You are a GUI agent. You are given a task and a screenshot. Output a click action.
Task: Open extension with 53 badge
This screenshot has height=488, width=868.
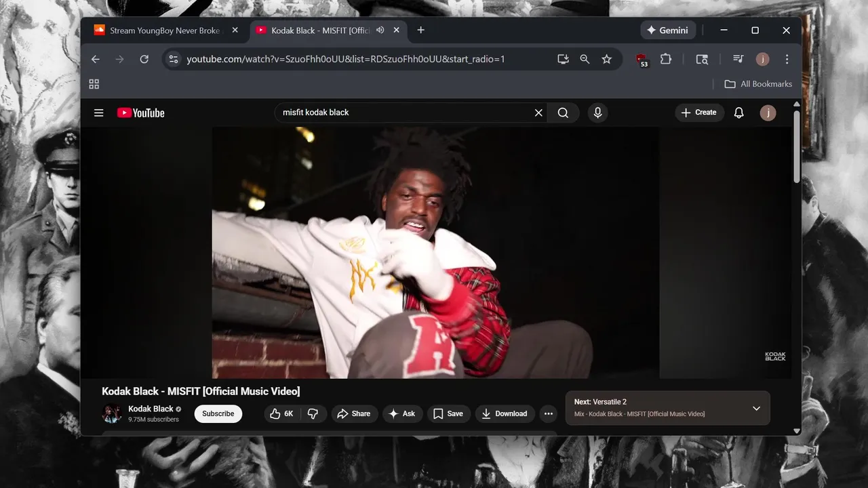642,60
